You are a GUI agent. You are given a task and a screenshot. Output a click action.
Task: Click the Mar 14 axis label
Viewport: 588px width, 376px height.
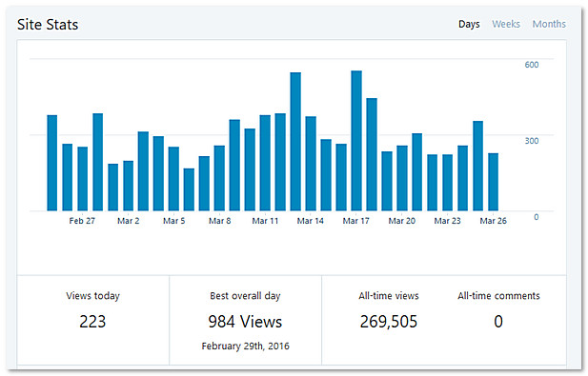pyautogui.click(x=310, y=221)
